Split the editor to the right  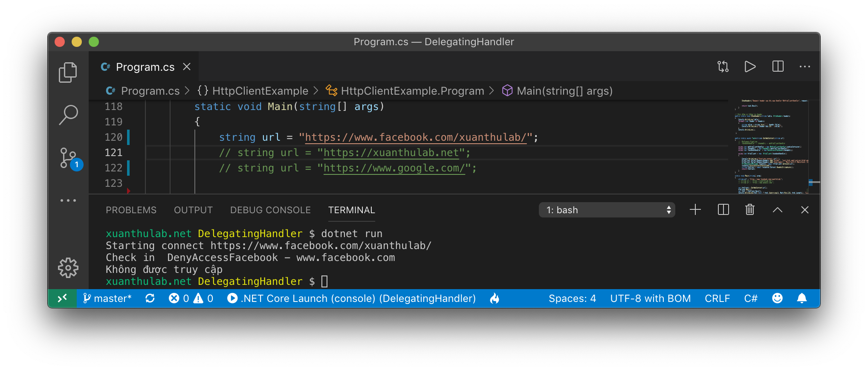click(x=778, y=67)
